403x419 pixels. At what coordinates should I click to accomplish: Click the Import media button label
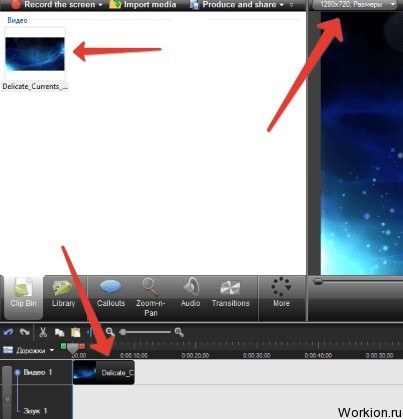[x=150, y=5]
